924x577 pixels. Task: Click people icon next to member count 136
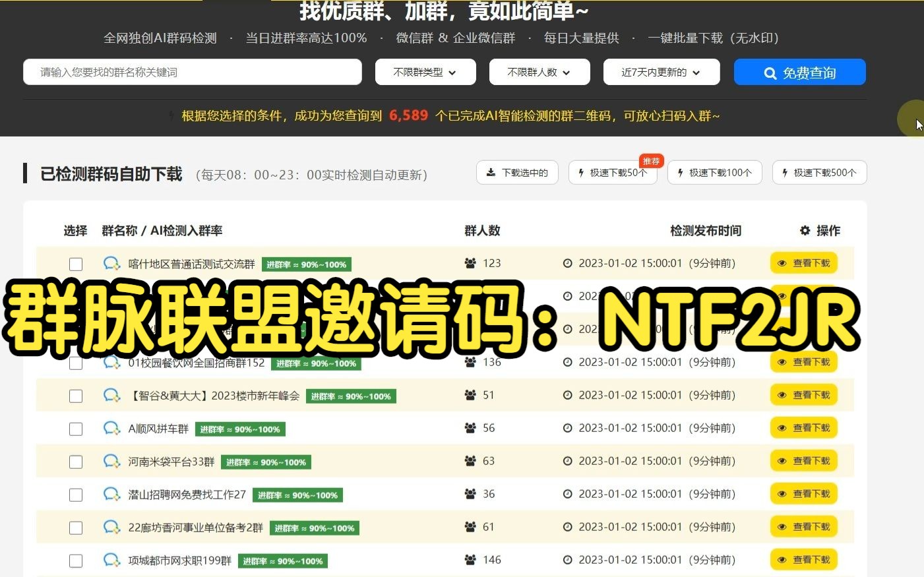pos(470,362)
